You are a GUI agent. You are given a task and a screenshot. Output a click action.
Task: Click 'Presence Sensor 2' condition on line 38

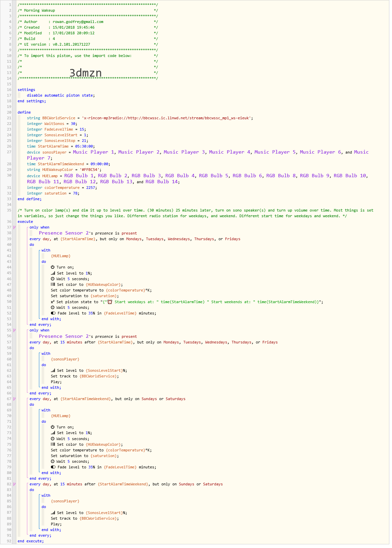[64, 233]
